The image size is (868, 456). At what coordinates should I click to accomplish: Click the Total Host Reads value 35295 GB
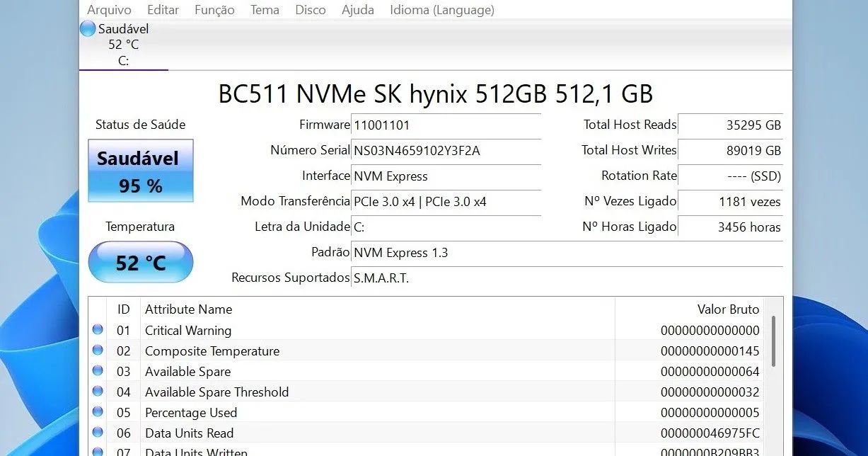click(x=731, y=125)
